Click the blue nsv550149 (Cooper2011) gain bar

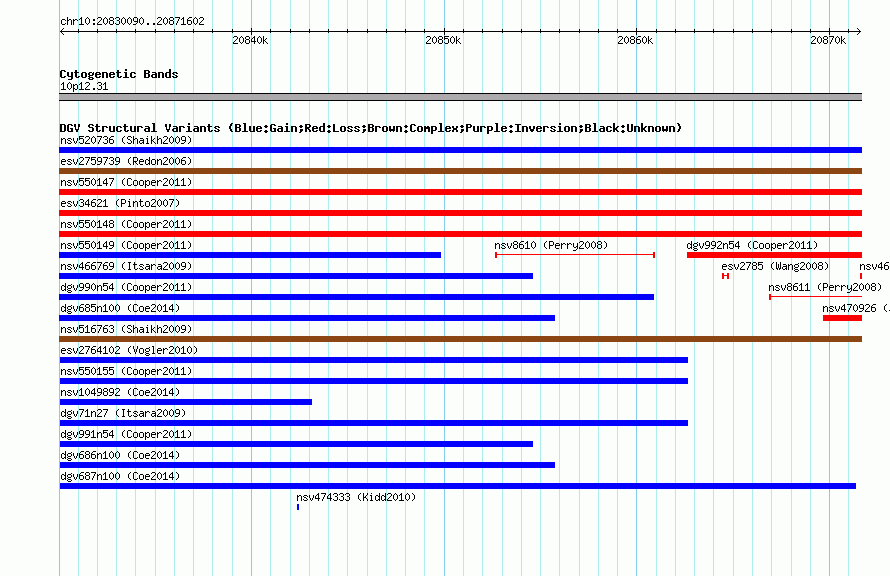pos(250,255)
